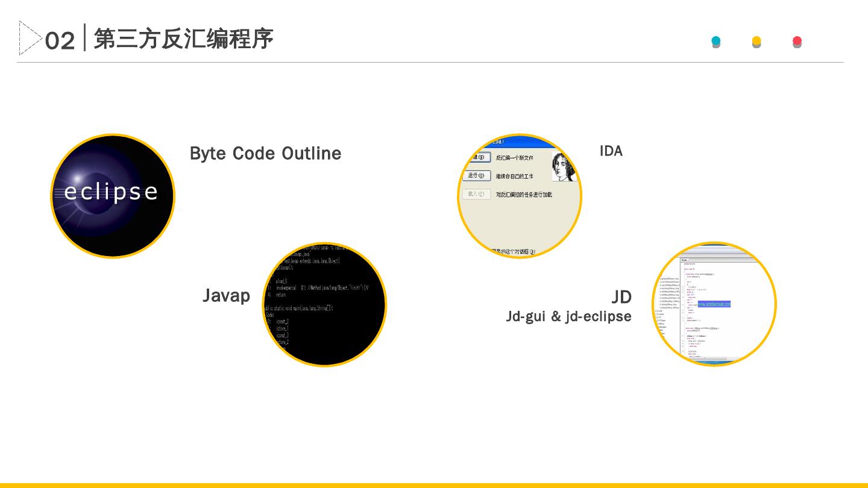Click the Javap text label

226,295
